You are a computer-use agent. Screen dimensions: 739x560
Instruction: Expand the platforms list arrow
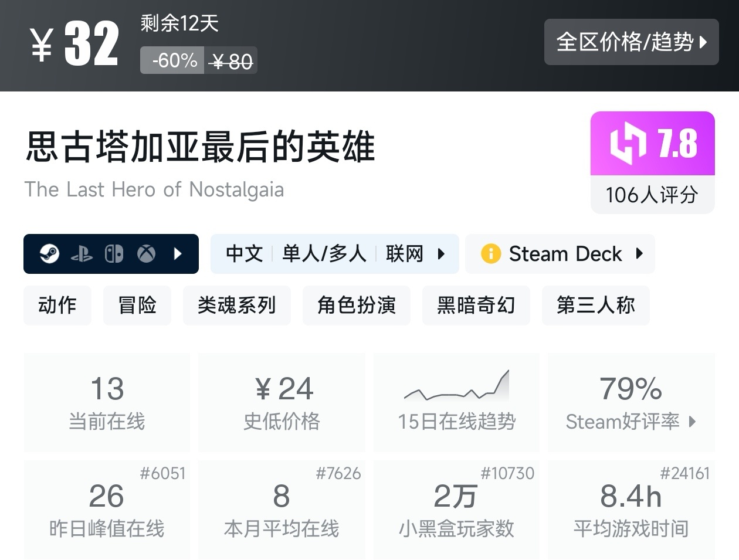(178, 254)
